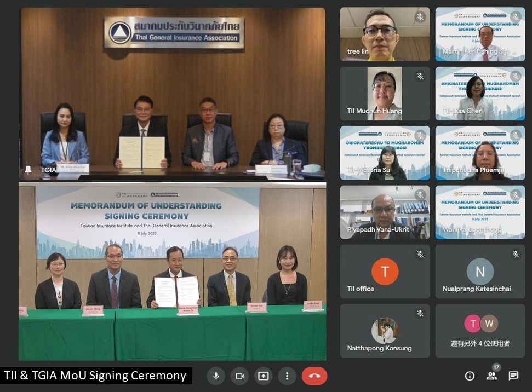Click the pink T avatar in overflow tile
532x392 pixels.
(x=473, y=323)
